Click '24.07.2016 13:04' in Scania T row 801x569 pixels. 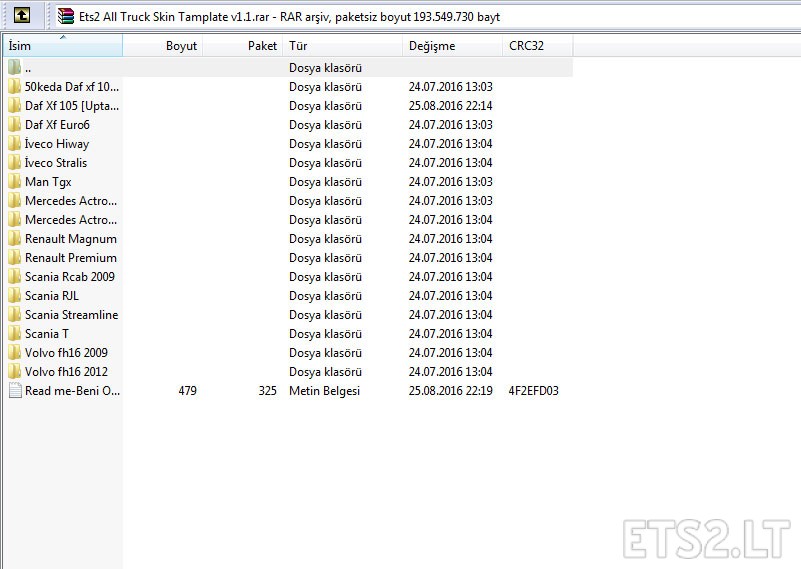(x=451, y=334)
